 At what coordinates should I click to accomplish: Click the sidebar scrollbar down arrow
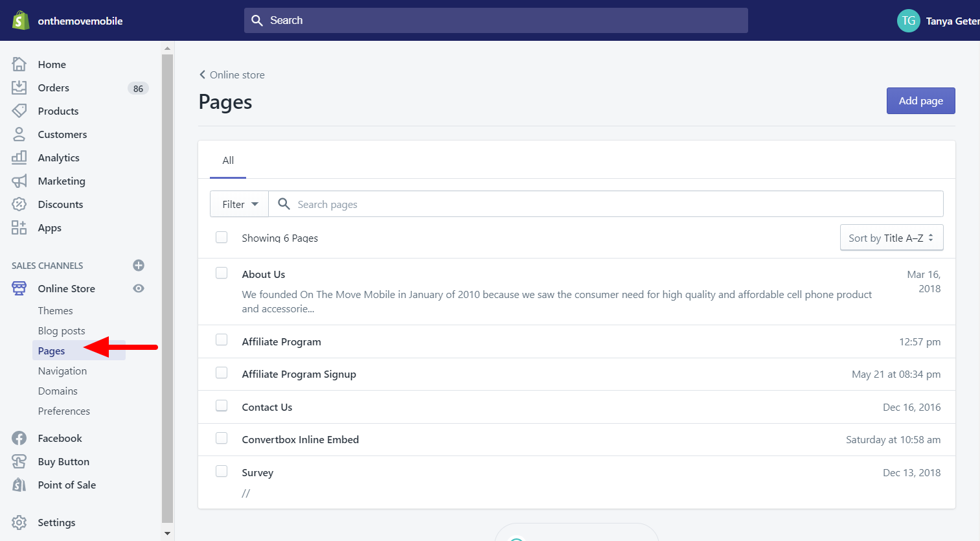click(167, 533)
